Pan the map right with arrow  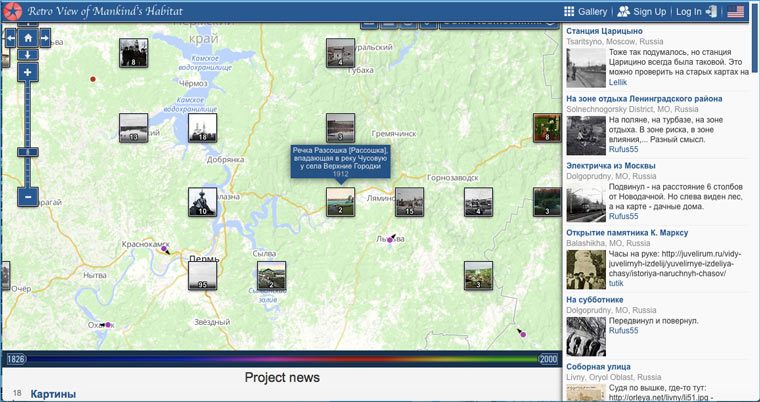47,38
